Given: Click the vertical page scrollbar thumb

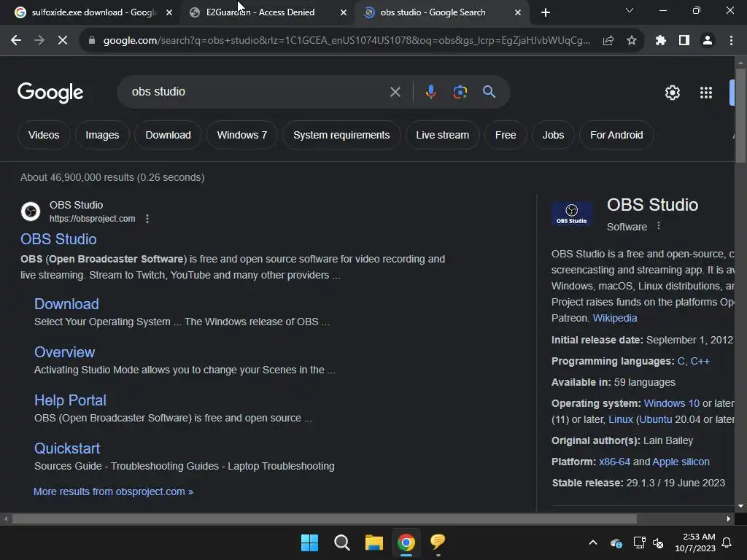Looking at the screenshot, I should click(740, 115).
